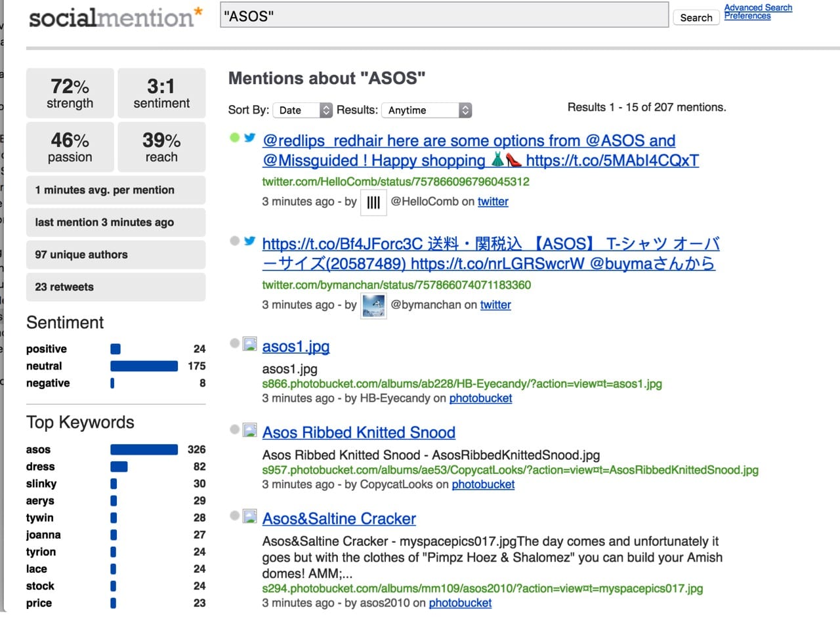Image resolution: width=840 pixels, height=630 pixels.
Task: Open the Preferences link
Action: (747, 16)
